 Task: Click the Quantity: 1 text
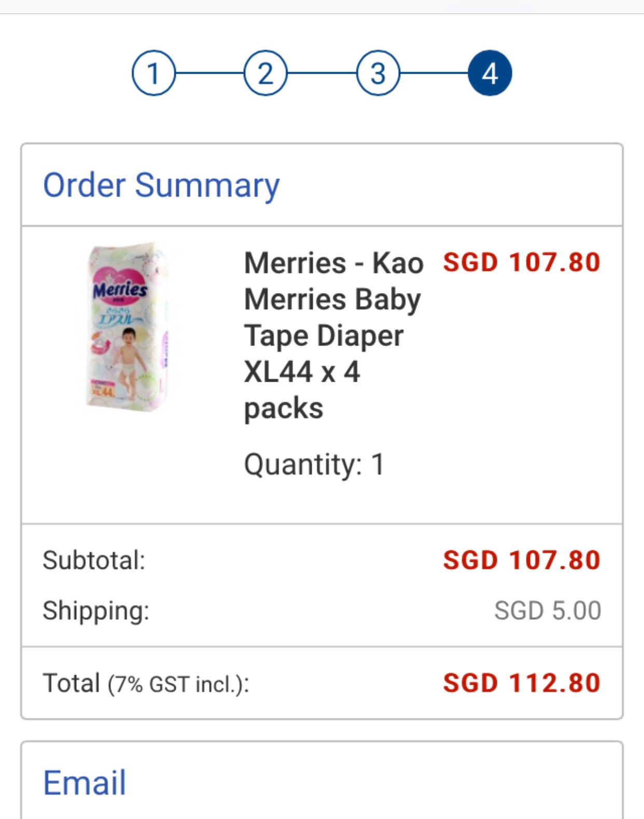click(314, 464)
